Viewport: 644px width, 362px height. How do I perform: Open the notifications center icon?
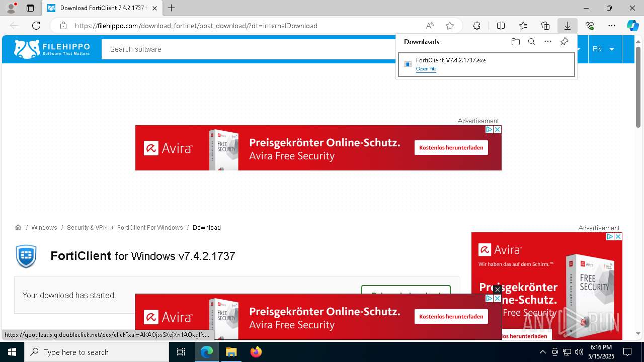(x=627, y=352)
